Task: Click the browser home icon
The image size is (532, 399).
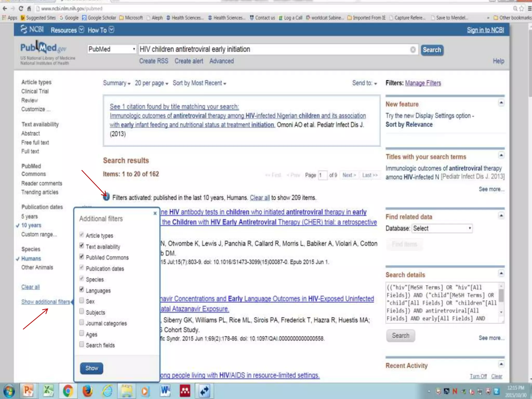Action: (29, 9)
